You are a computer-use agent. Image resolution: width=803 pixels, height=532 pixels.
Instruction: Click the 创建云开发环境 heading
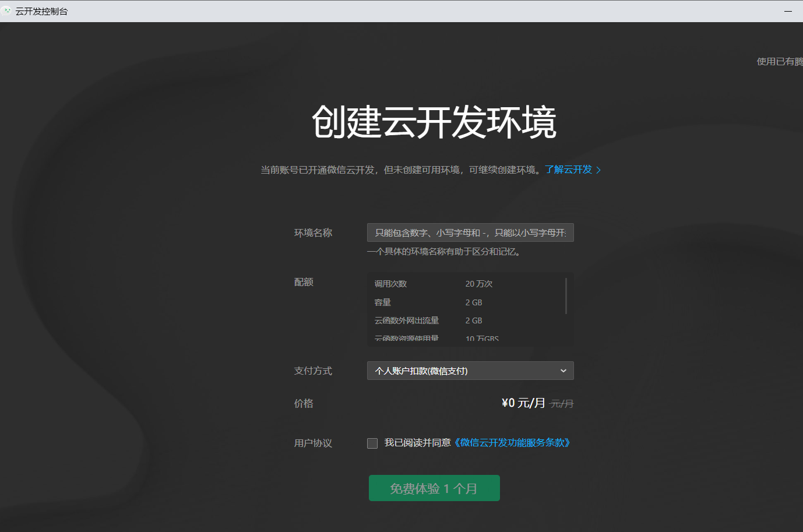[434, 122]
